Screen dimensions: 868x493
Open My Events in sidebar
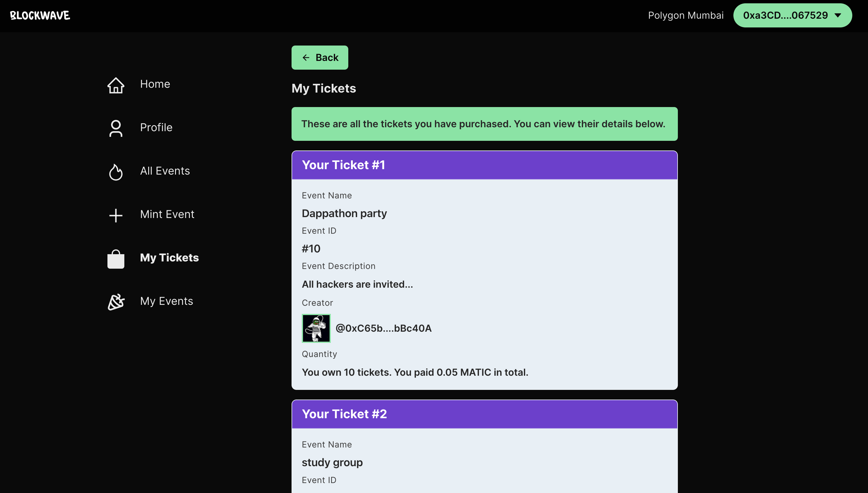pos(166,301)
